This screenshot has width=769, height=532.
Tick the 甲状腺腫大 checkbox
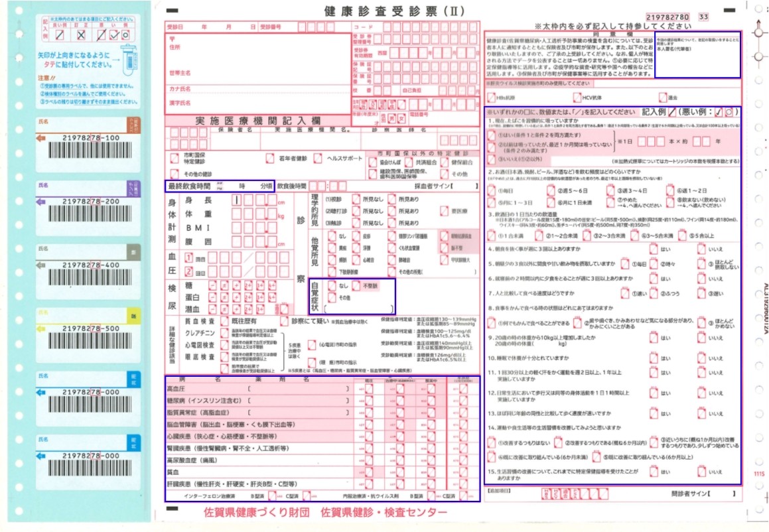coord(444,260)
